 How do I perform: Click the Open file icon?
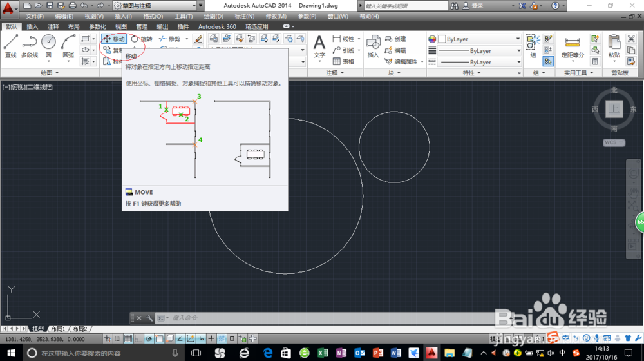38,6
